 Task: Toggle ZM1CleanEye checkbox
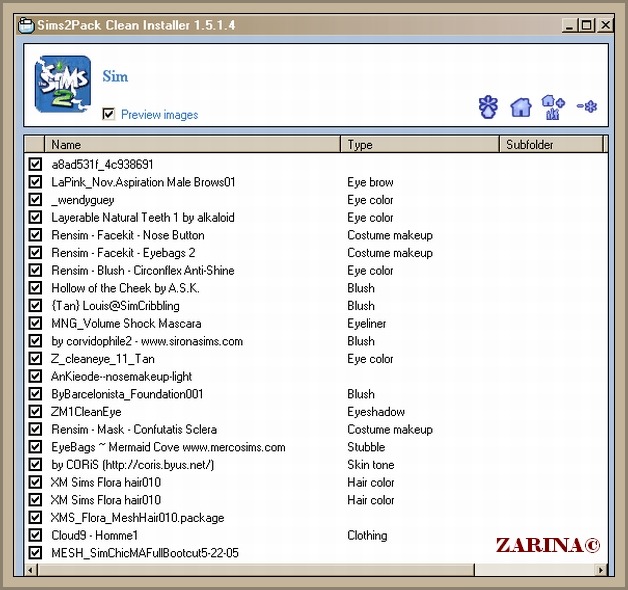pyautogui.click(x=35, y=411)
